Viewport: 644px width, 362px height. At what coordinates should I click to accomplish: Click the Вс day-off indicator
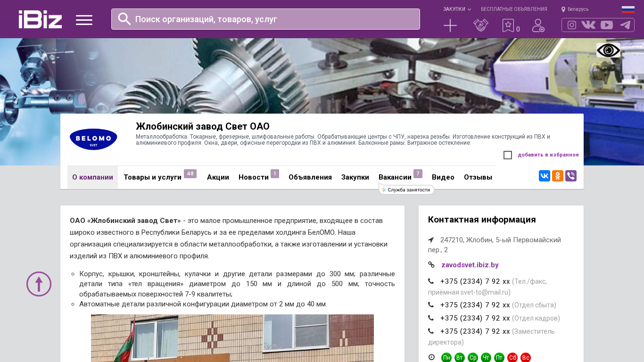pyautogui.click(x=526, y=358)
